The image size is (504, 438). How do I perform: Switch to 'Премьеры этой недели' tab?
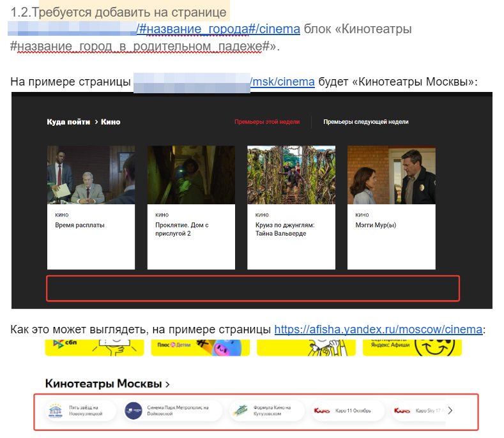(267, 122)
